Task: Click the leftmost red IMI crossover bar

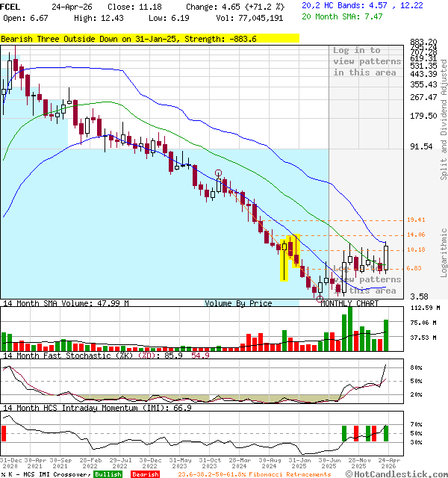Action: tap(3, 433)
